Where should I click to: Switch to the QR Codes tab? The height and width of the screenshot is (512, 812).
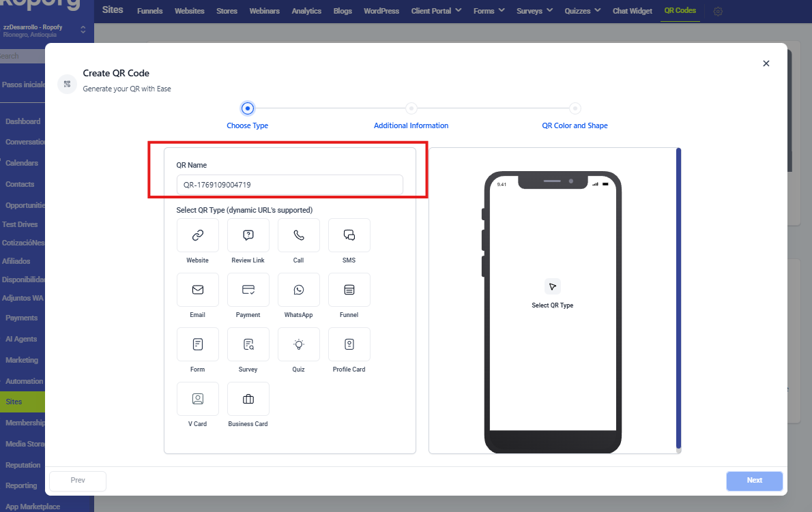pyautogui.click(x=680, y=11)
